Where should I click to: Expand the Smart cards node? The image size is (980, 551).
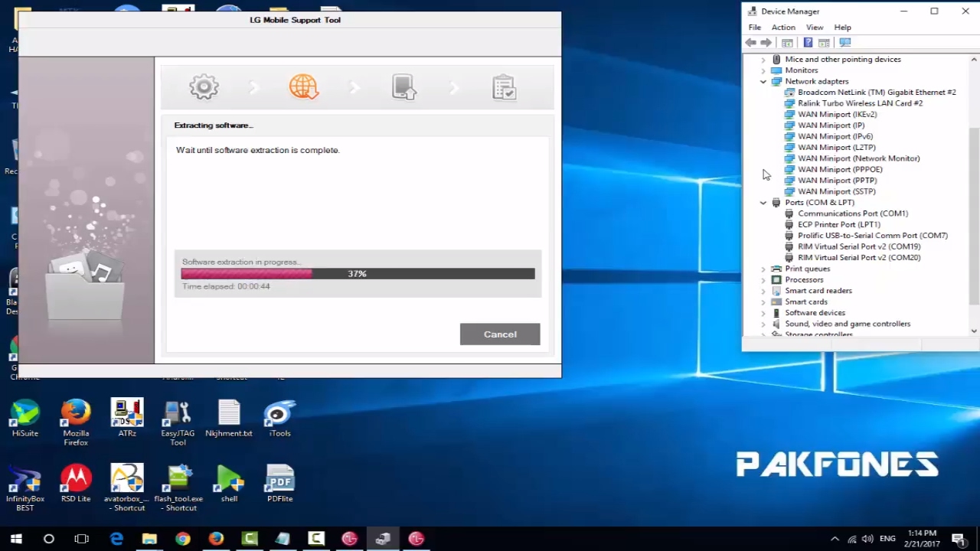click(763, 302)
